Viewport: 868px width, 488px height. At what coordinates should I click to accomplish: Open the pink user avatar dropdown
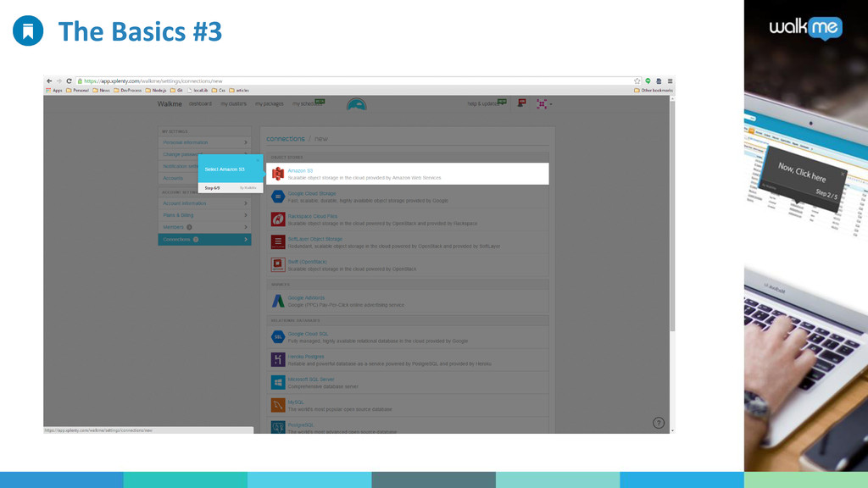543,104
